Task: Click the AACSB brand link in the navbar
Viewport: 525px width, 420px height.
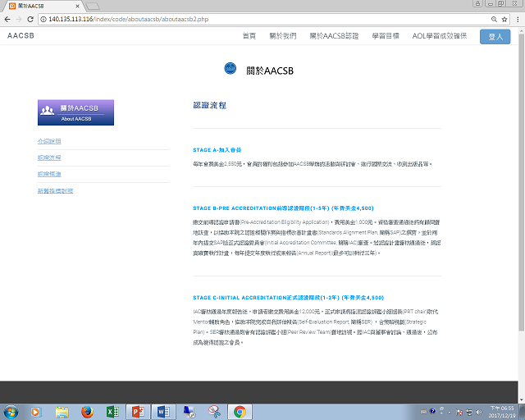Action: [21, 35]
